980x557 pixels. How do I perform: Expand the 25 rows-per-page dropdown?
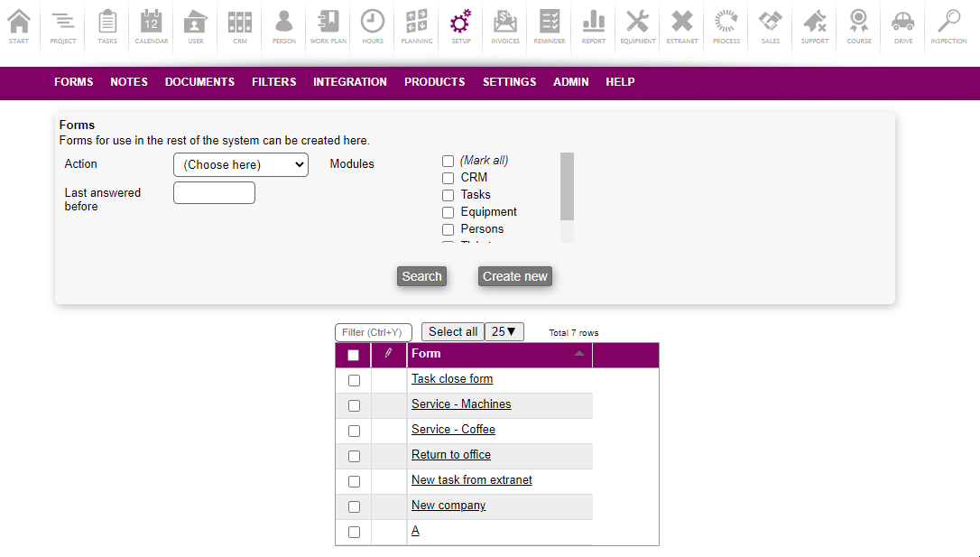(504, 332)
